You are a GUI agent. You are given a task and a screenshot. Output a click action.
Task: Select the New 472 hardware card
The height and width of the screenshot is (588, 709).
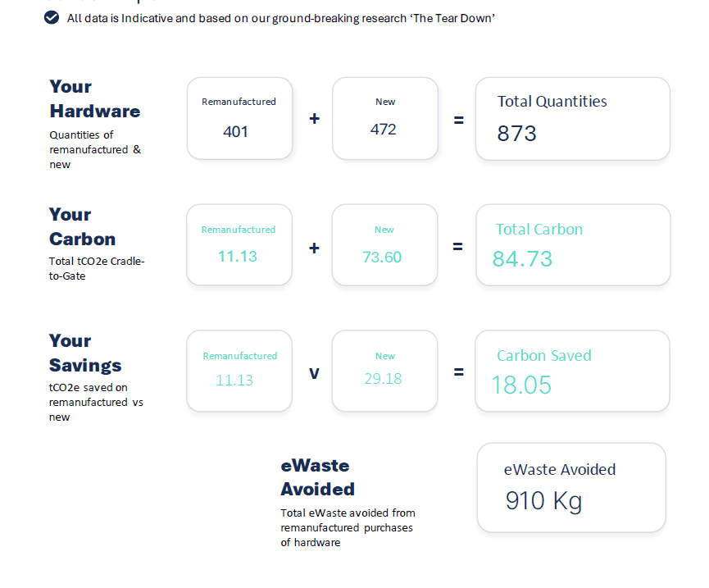click(385, 119)
